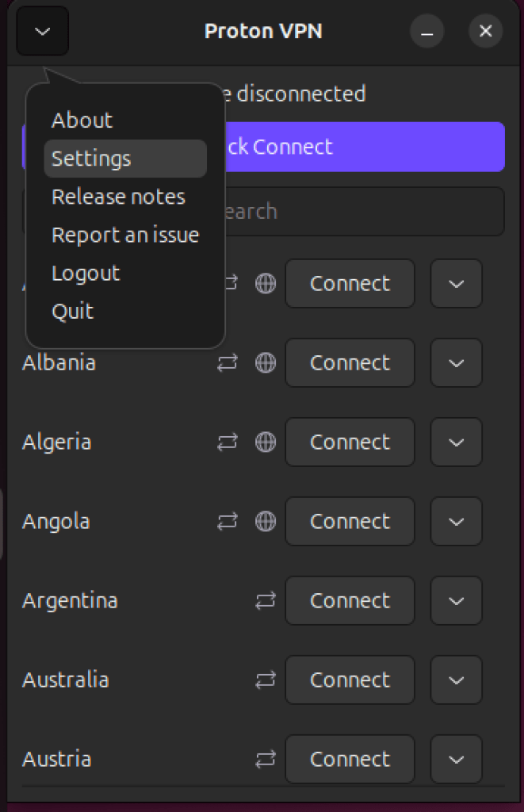
Task: Click the P2P arrows icon next to Angola
Action: 228,521
